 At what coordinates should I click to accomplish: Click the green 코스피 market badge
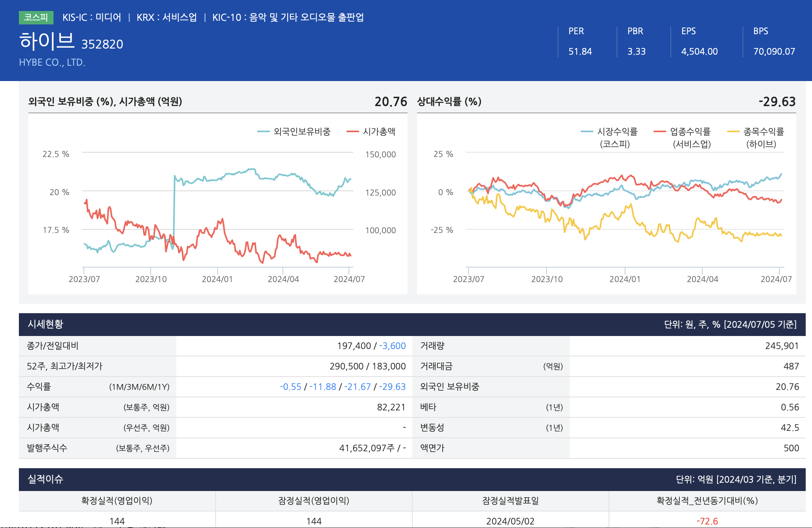[x=36, y=17]
